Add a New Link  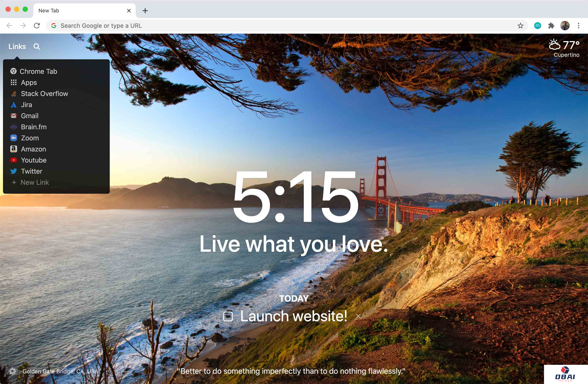pyautogui.click(x=34, y=182)
